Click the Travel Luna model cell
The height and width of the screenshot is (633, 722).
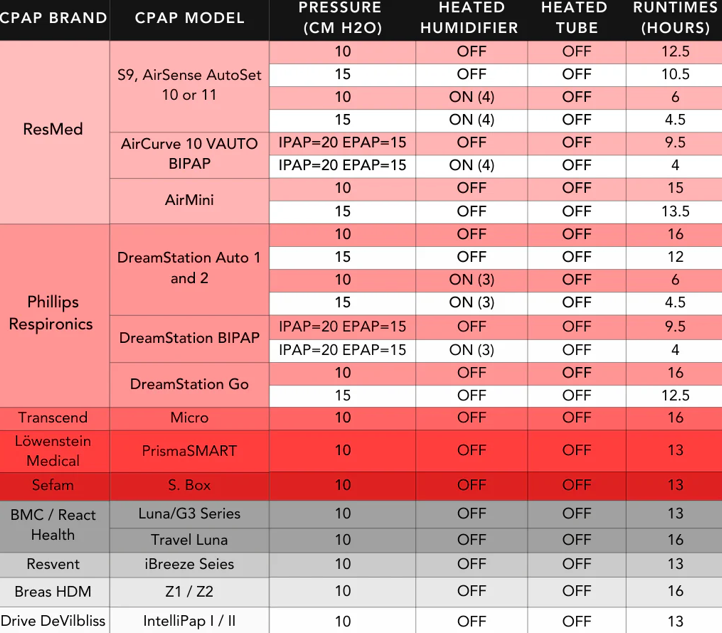pos(189,540)
